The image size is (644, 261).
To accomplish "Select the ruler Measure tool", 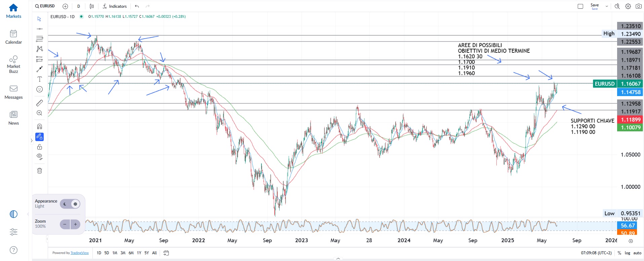I will 39,103.
